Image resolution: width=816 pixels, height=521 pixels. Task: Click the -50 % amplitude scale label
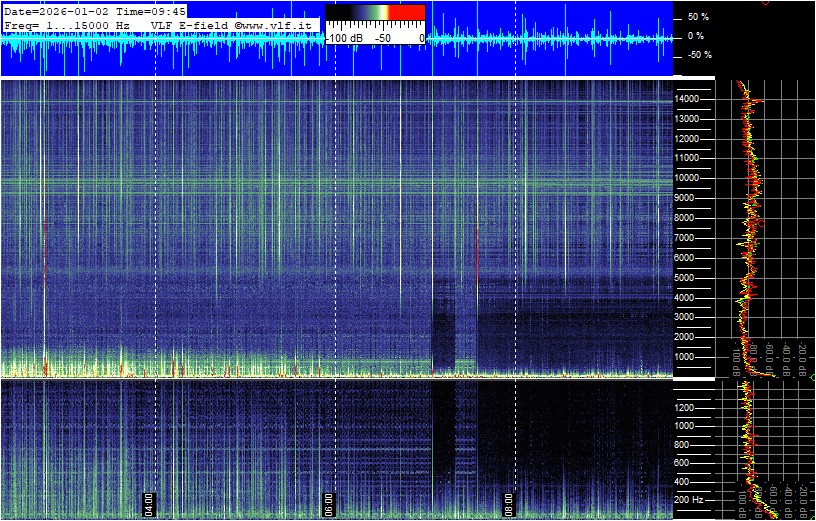(x=697, y=55)
